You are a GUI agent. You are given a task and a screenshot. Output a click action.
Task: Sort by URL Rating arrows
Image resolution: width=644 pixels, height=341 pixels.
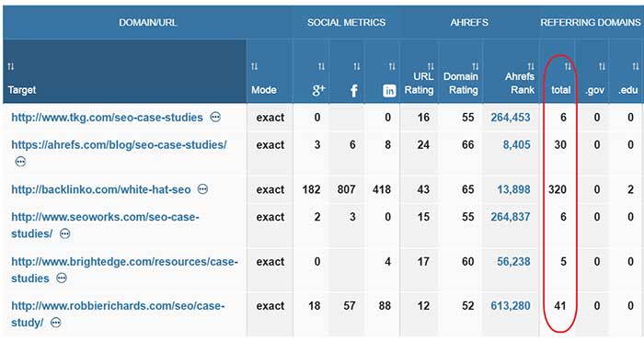pos(430,66)
